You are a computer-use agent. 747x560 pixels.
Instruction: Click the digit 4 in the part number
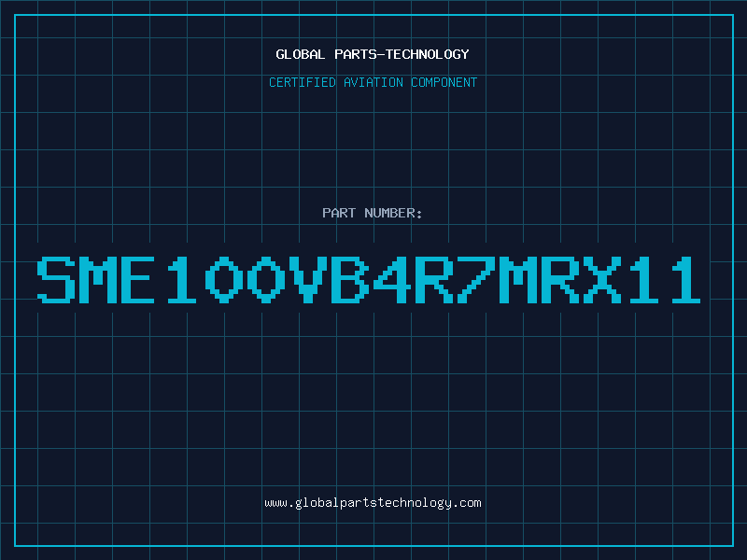pos(391,280)
